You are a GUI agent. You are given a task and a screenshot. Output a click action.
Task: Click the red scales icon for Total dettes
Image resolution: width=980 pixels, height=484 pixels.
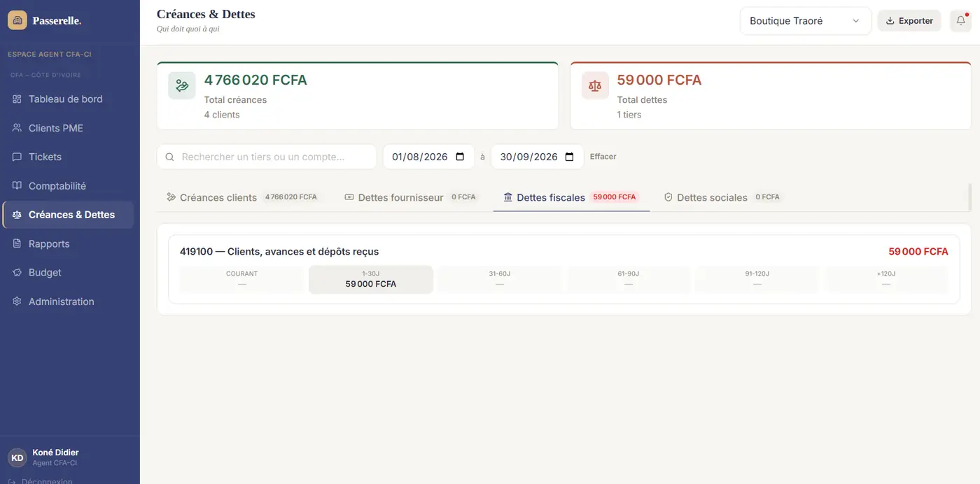(x=595, y=85)
